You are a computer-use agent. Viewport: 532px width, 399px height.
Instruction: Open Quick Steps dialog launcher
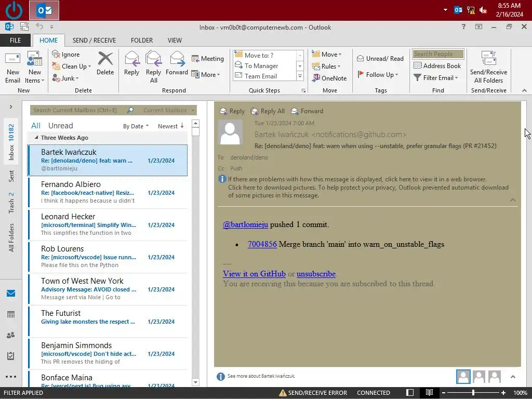303,90
